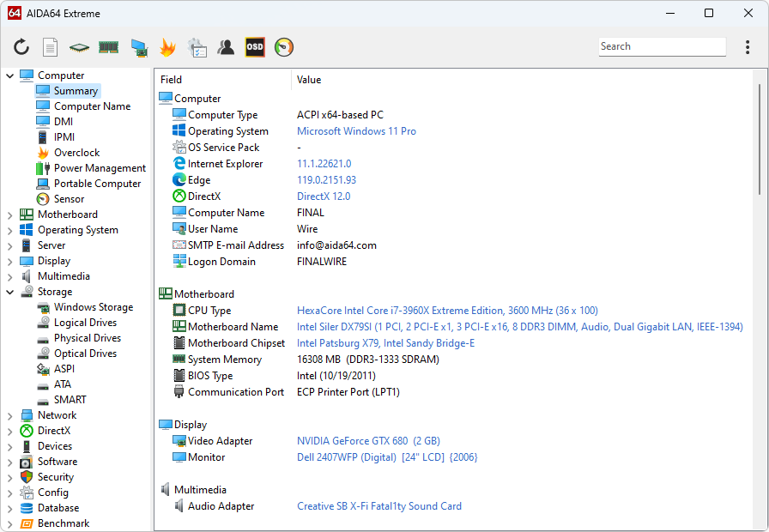
Task: Expand the Benchmark tree node
Action: pos(10,523)
